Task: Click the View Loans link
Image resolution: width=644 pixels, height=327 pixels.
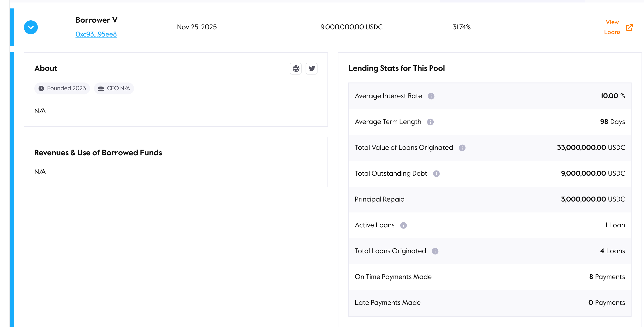Action: [612, 27]
